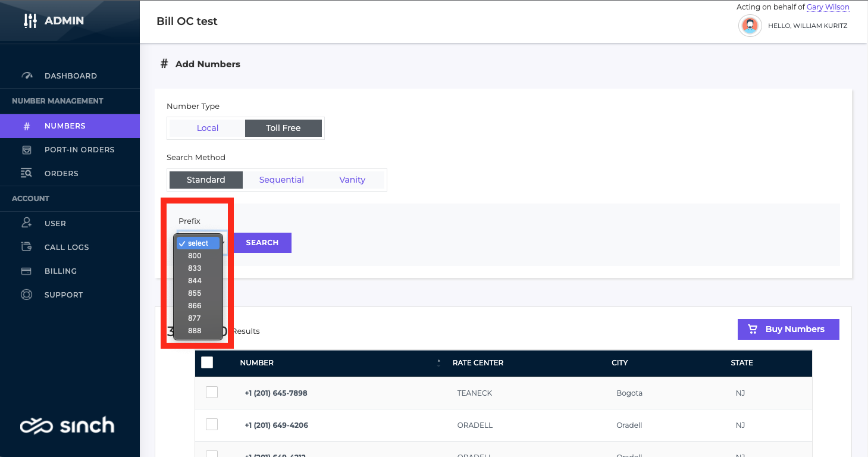Click the Orders search-list icon
This screenshot has width=868, height=457.
[27, 174]
